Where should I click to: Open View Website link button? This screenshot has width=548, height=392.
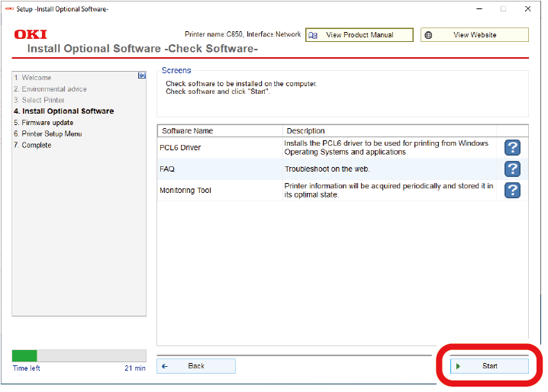(474, 35)
